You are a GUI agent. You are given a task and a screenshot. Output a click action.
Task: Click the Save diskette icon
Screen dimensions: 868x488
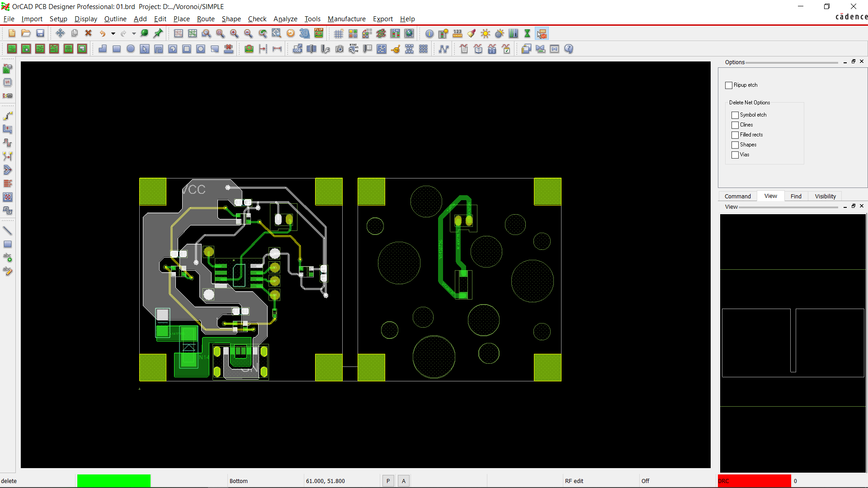(x=40, y=33)
